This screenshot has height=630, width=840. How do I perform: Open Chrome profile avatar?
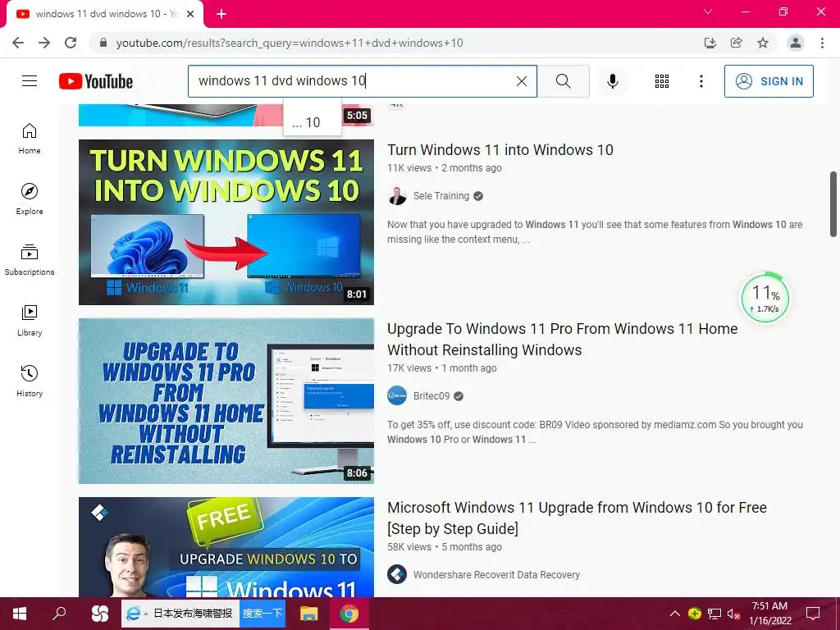coord(796,43)
